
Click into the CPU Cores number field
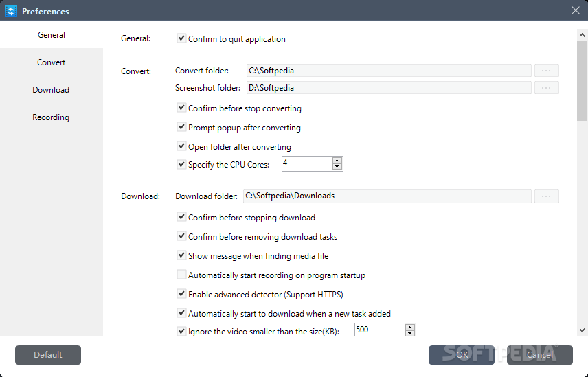[x=307, y=163]
